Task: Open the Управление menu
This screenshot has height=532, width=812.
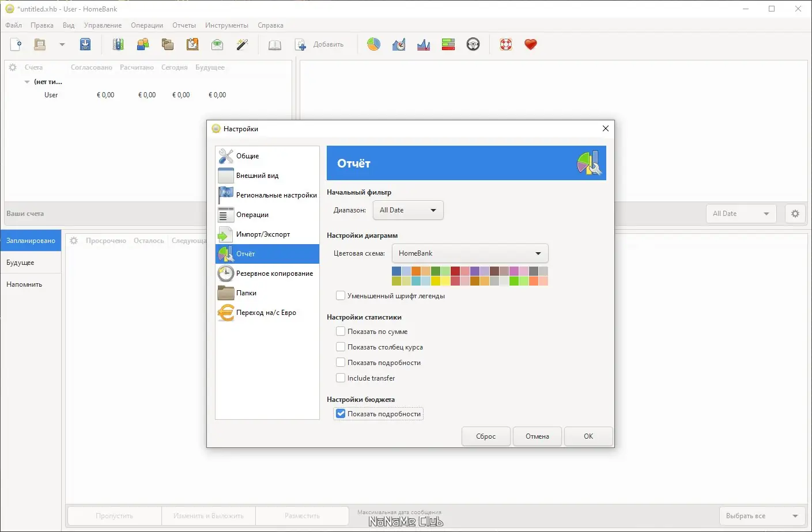Action: tap(103, 25)
